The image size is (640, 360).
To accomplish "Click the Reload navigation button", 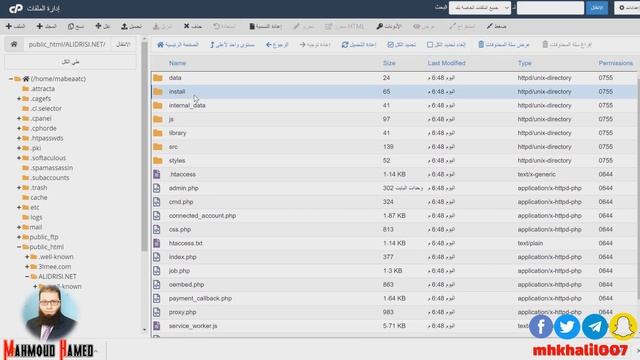I will (358, 44).
